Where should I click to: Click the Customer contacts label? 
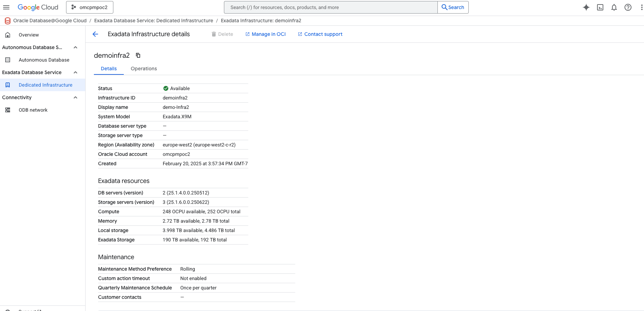tap(120, 297)
